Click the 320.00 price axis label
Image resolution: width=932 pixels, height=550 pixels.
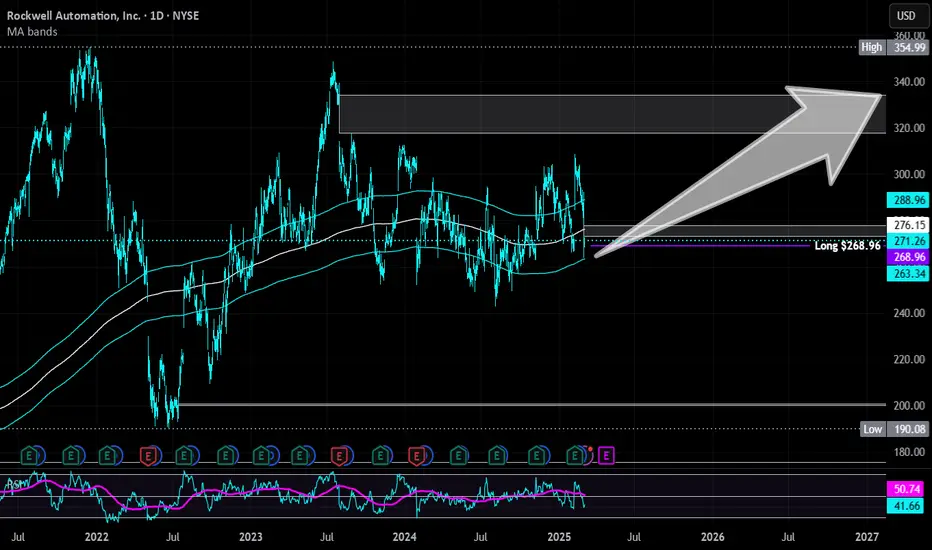(x=909, y=128)
